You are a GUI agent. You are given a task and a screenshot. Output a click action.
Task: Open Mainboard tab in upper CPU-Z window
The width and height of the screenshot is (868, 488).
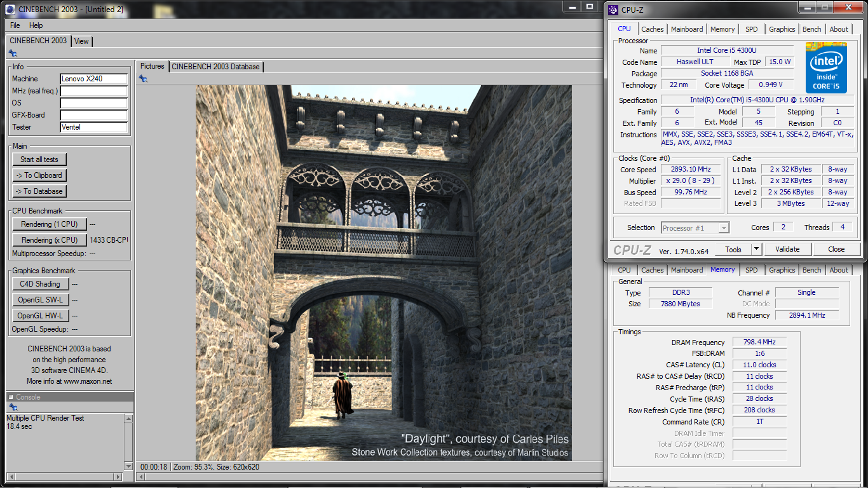pos(687,29)
